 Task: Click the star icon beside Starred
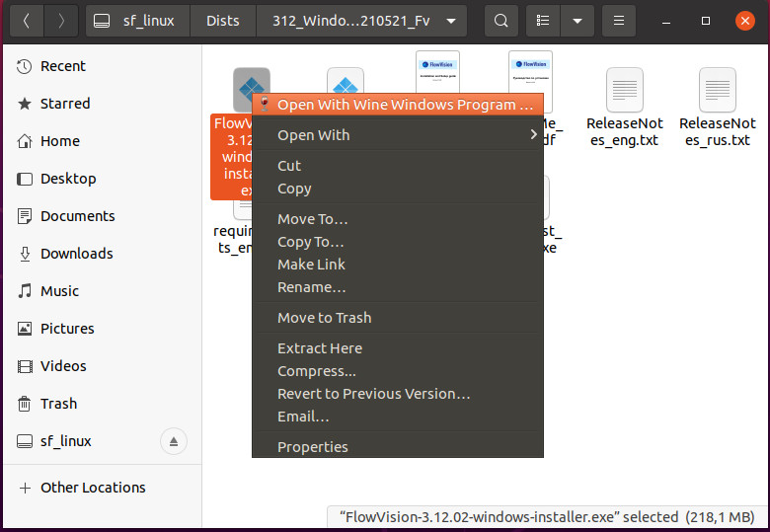click(24, 104)
